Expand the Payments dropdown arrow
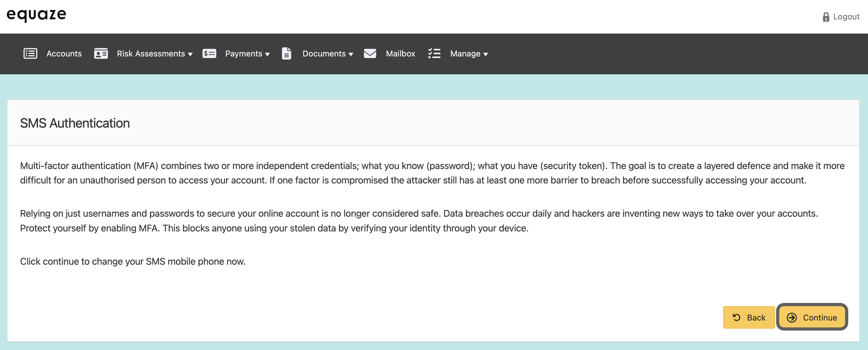The height and width of the screenshot is (350, 868). point(267,54)
